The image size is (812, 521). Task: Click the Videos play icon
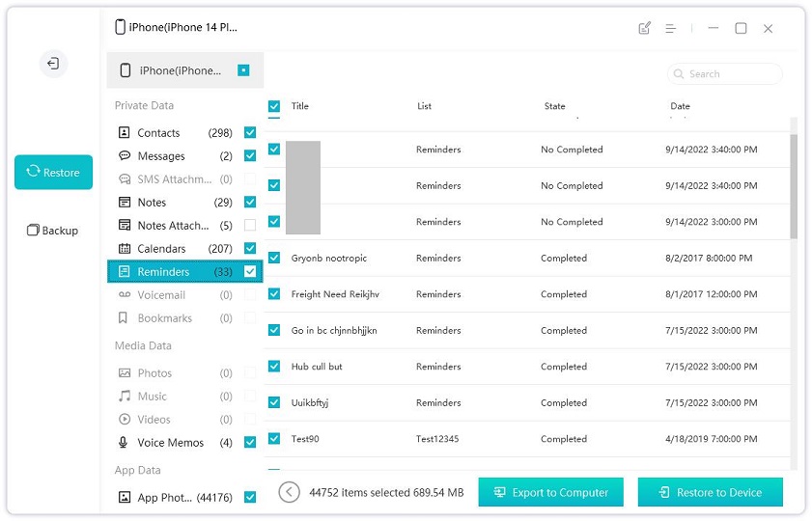[125, 419]
